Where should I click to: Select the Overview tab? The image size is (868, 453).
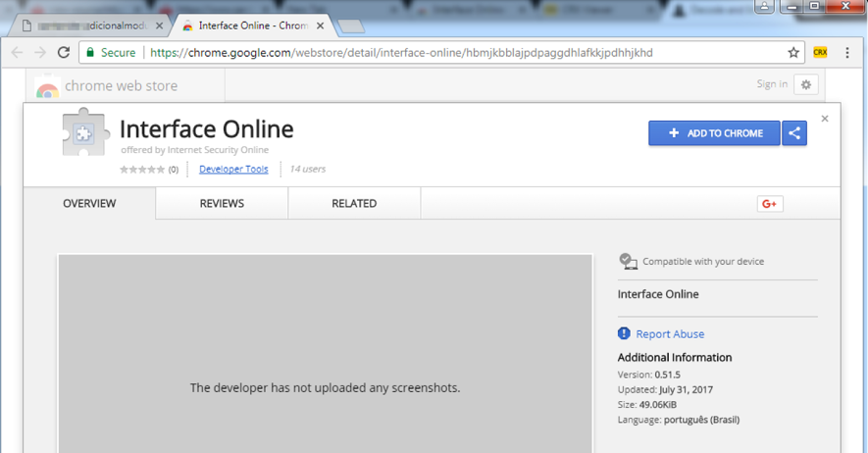(x=89, y=204)
